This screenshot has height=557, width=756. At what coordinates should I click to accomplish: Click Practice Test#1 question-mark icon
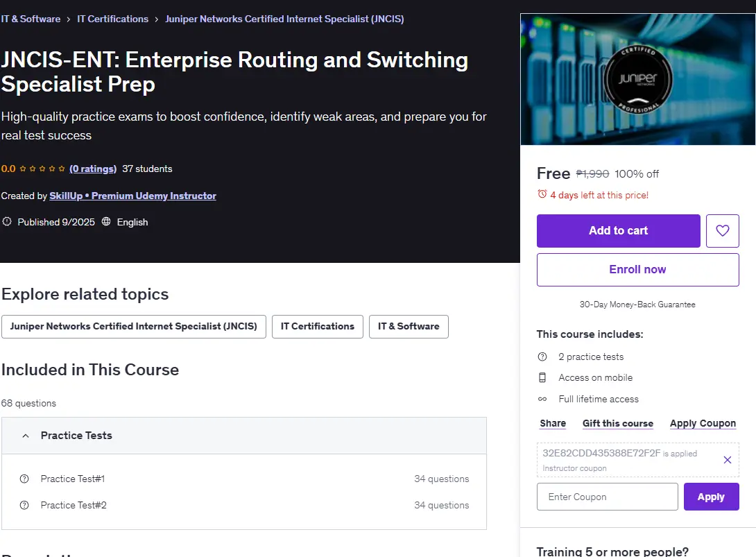pyautogui.click(x=24, y=479)
